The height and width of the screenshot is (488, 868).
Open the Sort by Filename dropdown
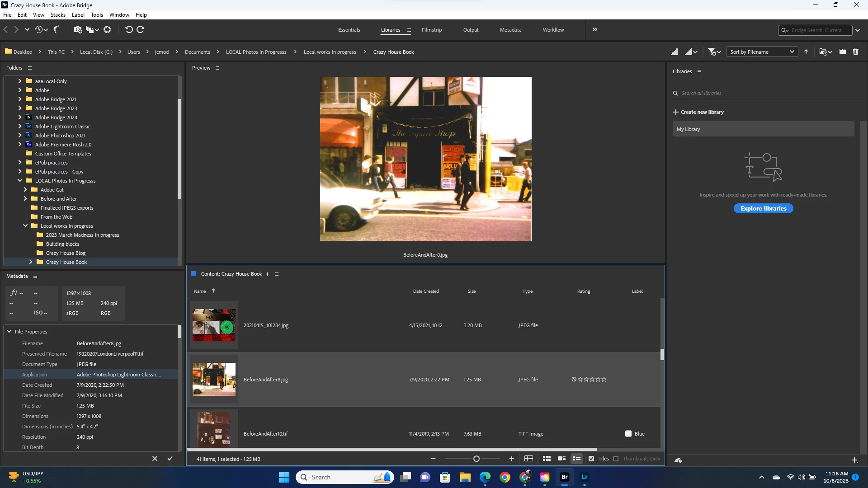pyautogui.click(x=762, y=52)
